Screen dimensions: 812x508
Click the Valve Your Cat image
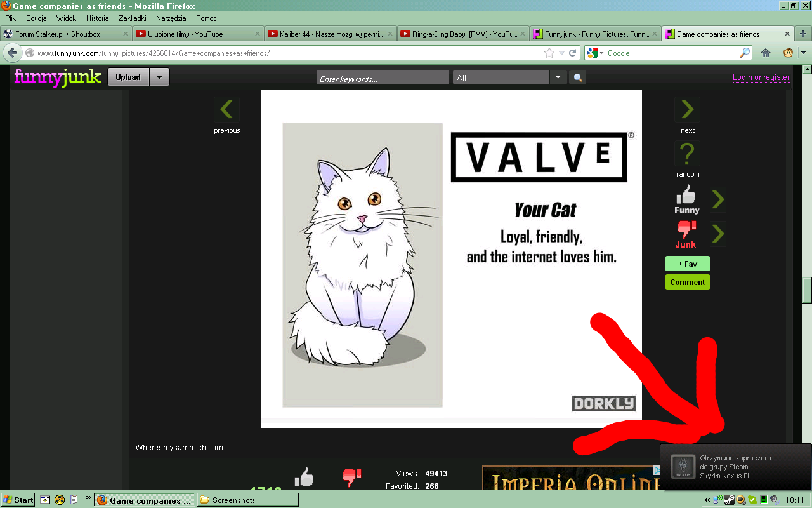click(452, 259)
